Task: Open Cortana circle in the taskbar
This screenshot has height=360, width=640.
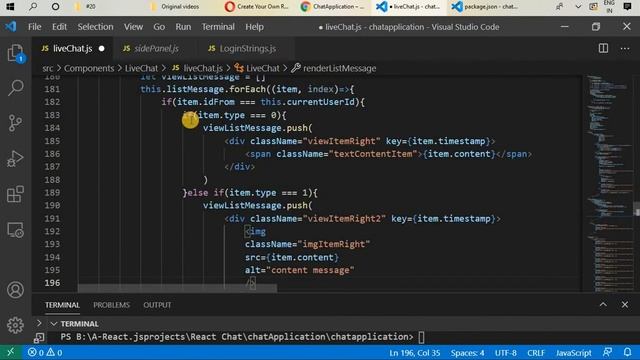Action: pos(56,7)
